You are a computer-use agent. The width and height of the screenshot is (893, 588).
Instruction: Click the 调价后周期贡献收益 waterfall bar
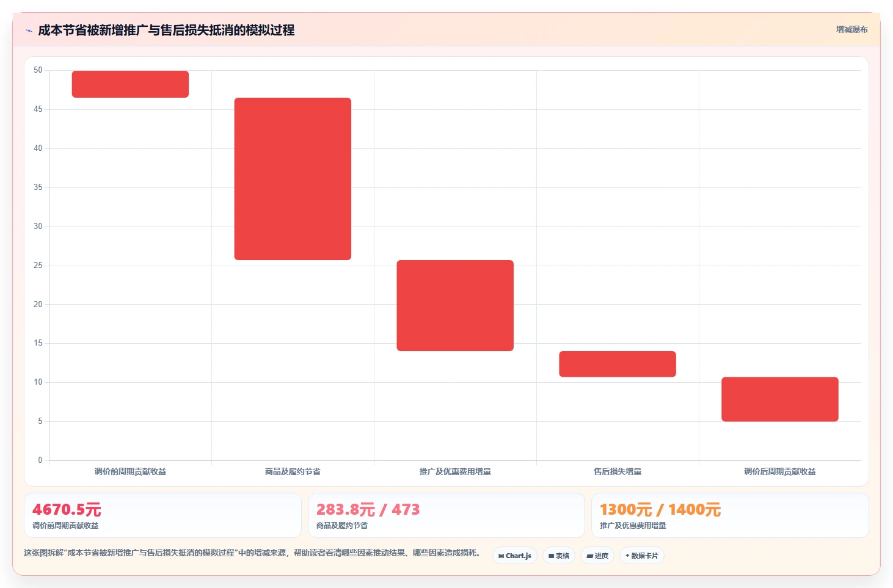click(780, 399)
